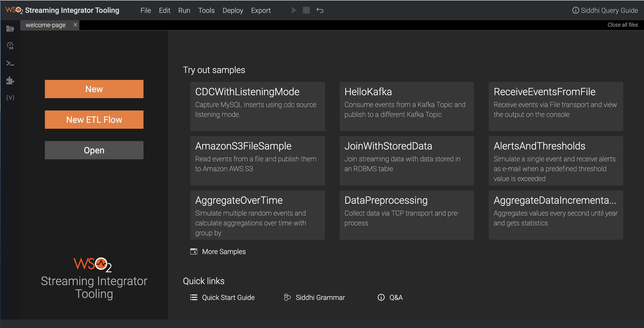Click the Run play toolbar icon
This screenshot has width=644, height=328.
(x=294, y=10)
